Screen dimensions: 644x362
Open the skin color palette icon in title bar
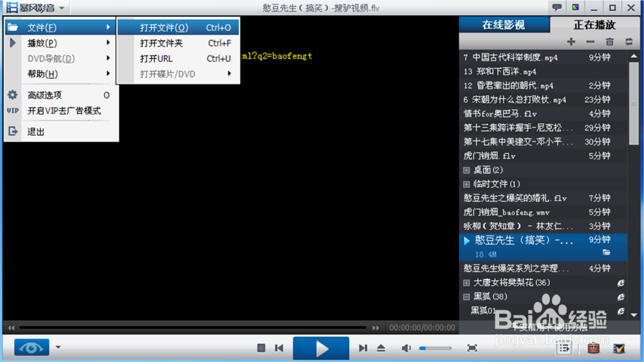[575, 7]
